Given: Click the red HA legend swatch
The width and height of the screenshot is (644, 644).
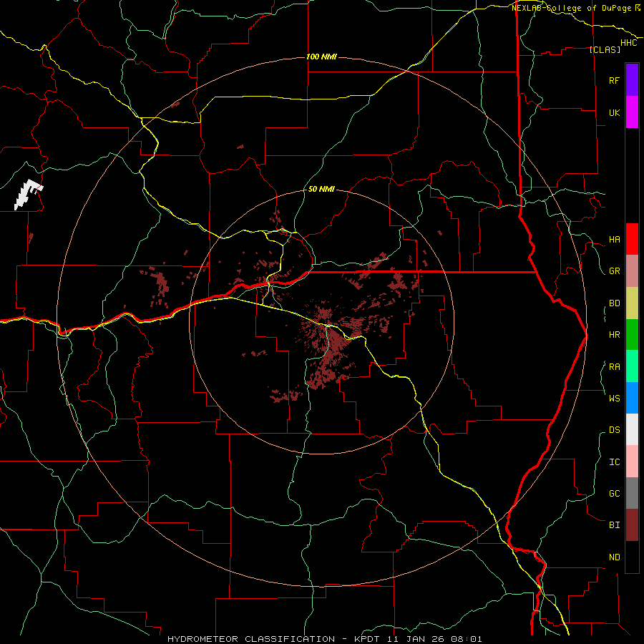Looking at the screenshot, I should click(632, 239).
